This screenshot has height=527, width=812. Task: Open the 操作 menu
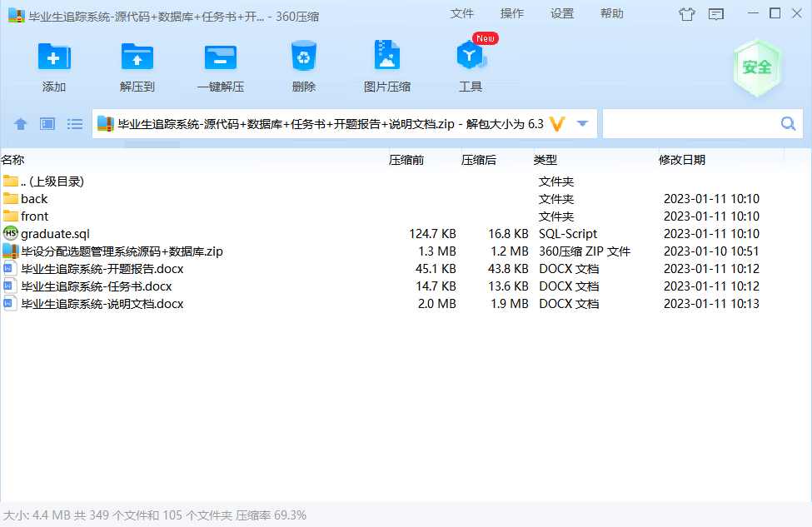tap(512, 13)
